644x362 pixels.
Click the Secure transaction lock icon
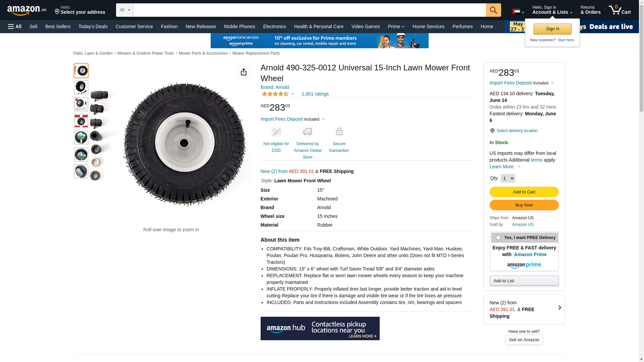[339, 132]
